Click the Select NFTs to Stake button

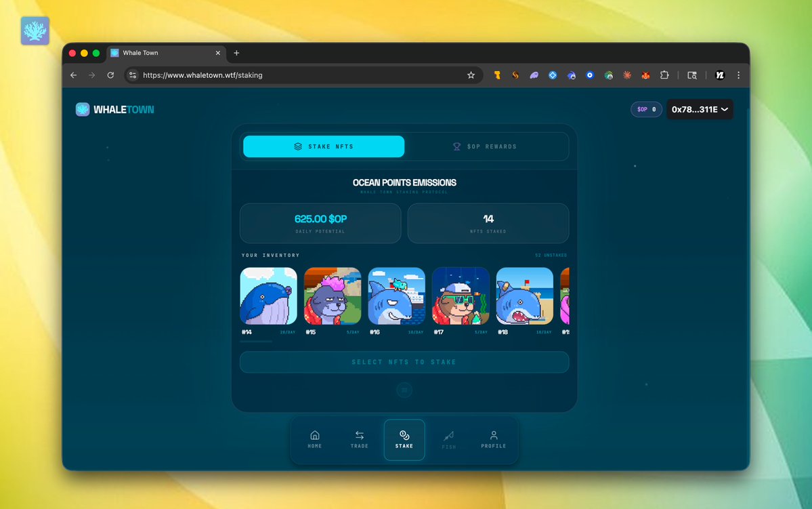point(404,363)
